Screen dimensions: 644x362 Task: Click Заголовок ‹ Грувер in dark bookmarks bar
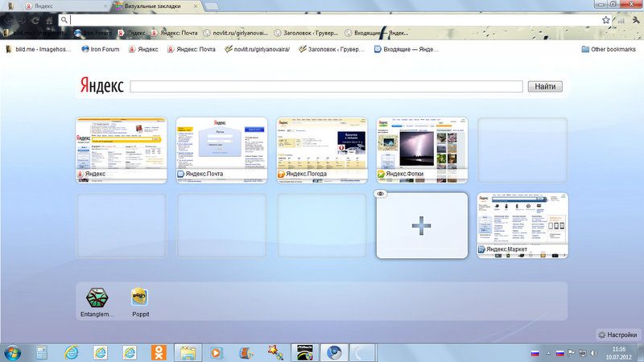tap(307, 33)
